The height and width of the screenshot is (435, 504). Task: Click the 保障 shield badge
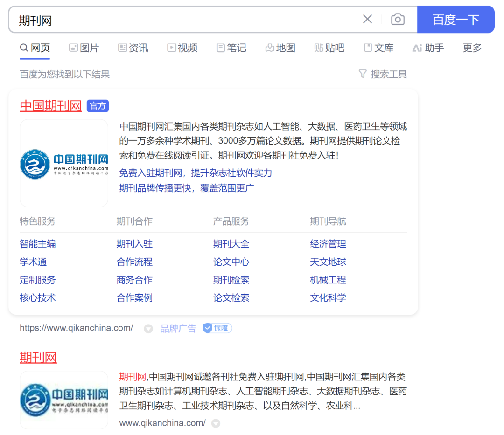[x=217, y=328]
